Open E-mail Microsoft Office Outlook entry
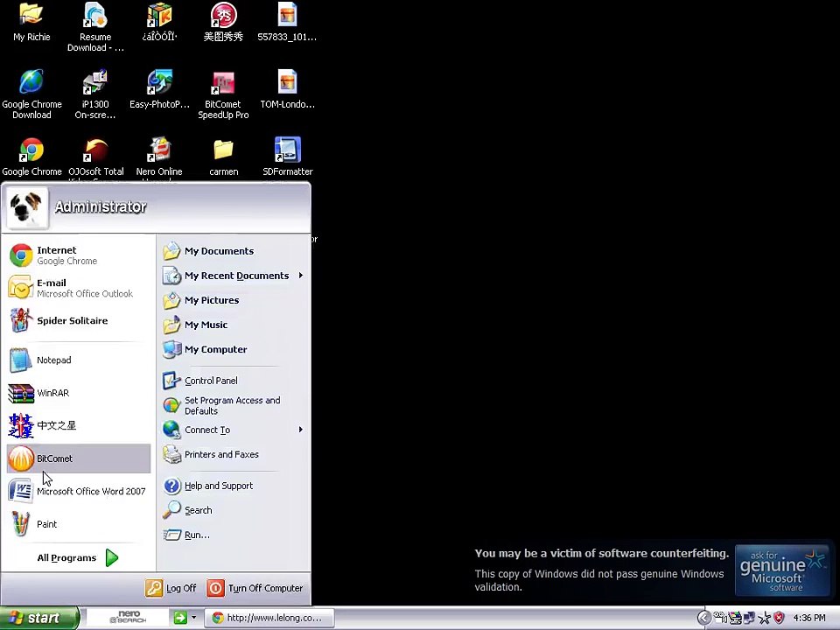Viewport: 840px width, 630px height. [x=79, y=288]
